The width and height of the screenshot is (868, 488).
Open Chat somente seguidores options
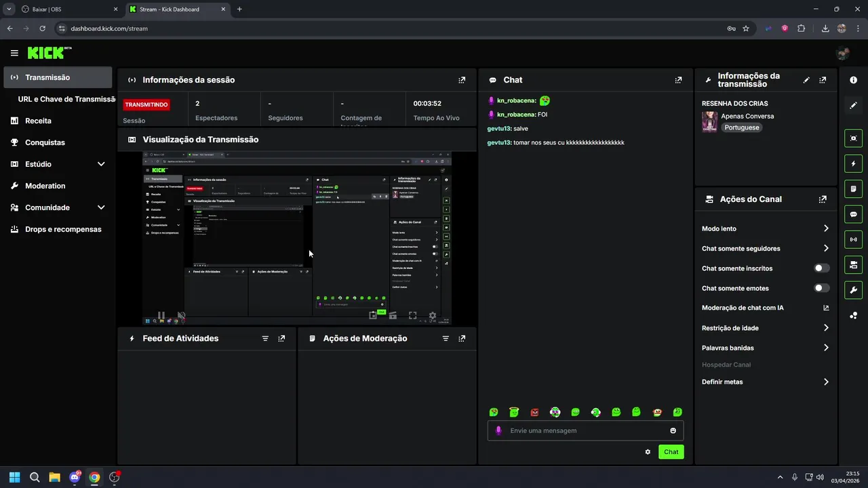(766, 249)
